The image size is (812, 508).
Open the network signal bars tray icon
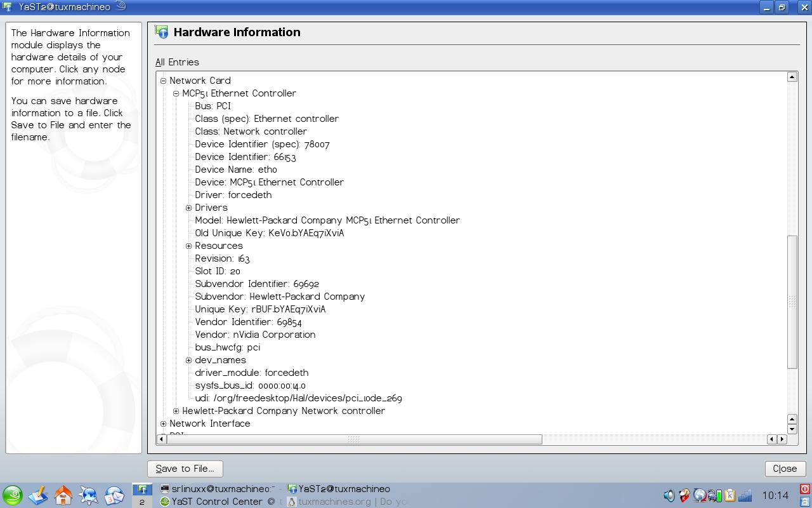[x=745, y=495]
